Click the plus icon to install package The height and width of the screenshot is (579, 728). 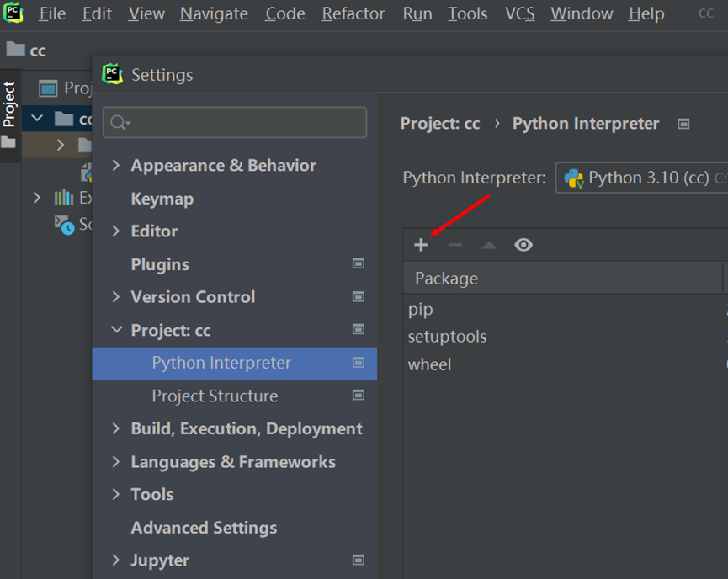(421, 245)
